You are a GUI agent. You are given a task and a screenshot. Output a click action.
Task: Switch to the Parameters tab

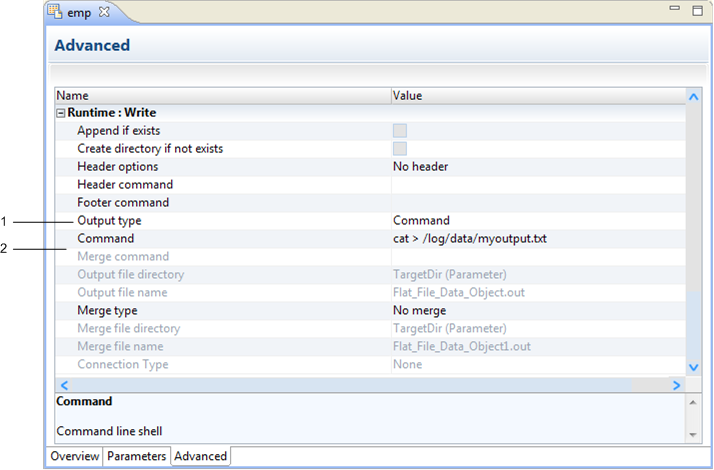pos(137,456)
